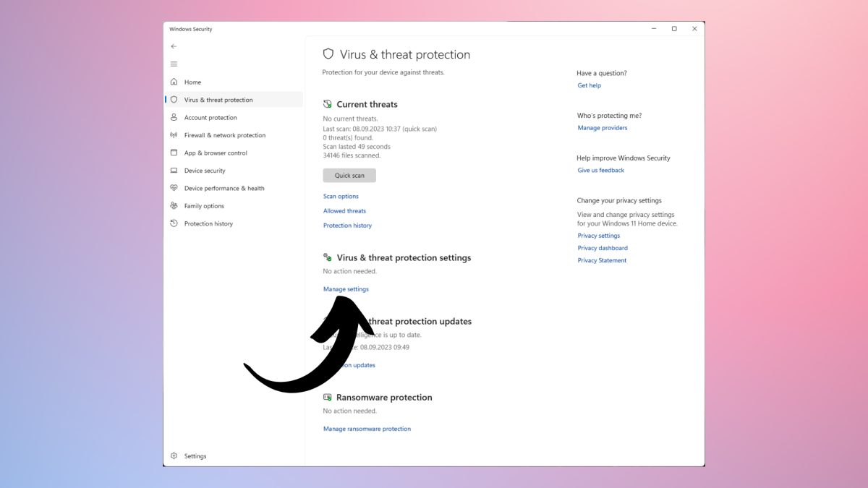This screenshot has height=488, width=868.
Task: Click the '34146 files scanned.' text
Action: [352, 155]
